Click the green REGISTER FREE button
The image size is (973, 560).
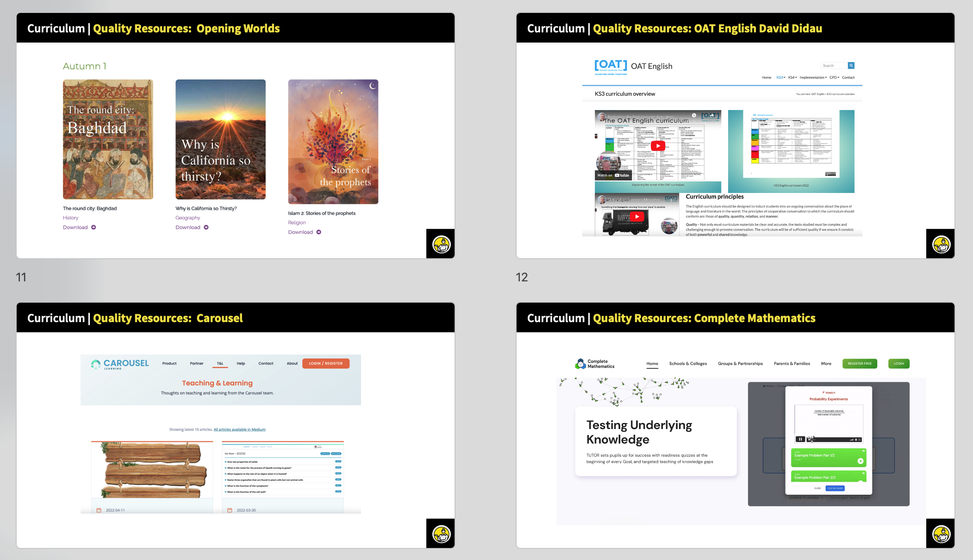coord(860,364)
